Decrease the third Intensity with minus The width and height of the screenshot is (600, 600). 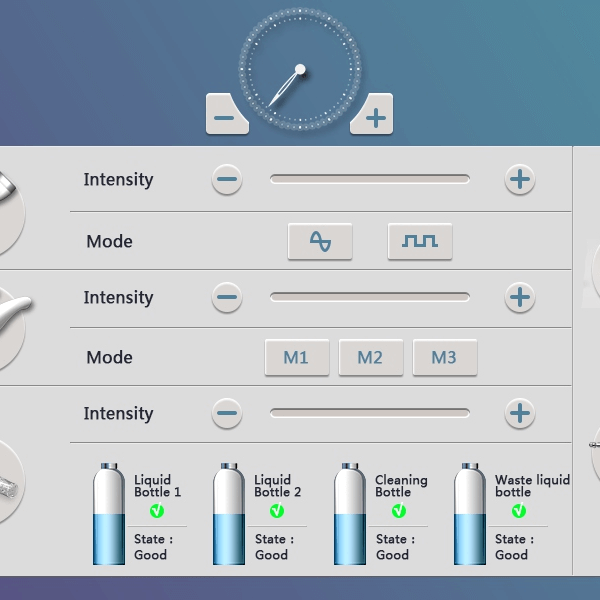(227, 413)
